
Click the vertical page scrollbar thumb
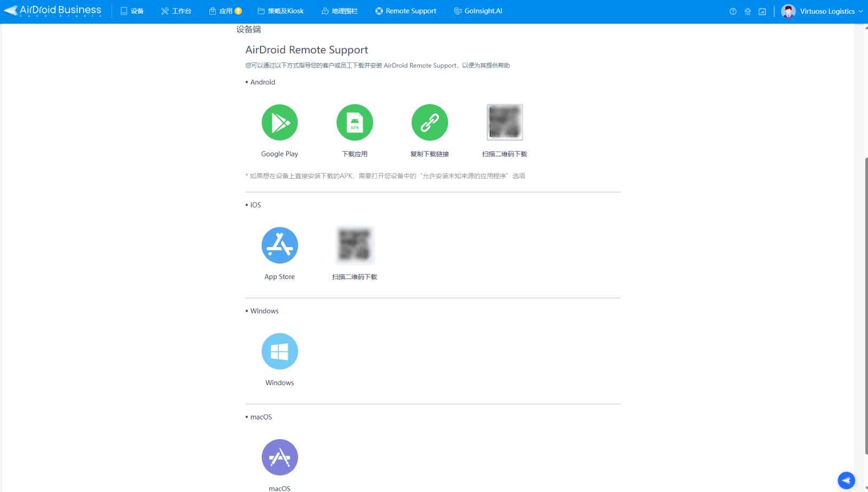click(865, 306)
